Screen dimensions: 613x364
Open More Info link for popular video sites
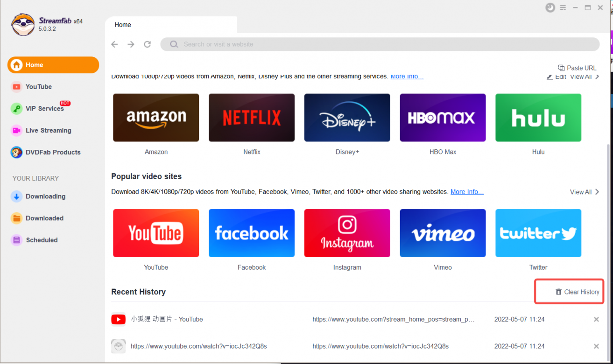click(x=467, y=192)
